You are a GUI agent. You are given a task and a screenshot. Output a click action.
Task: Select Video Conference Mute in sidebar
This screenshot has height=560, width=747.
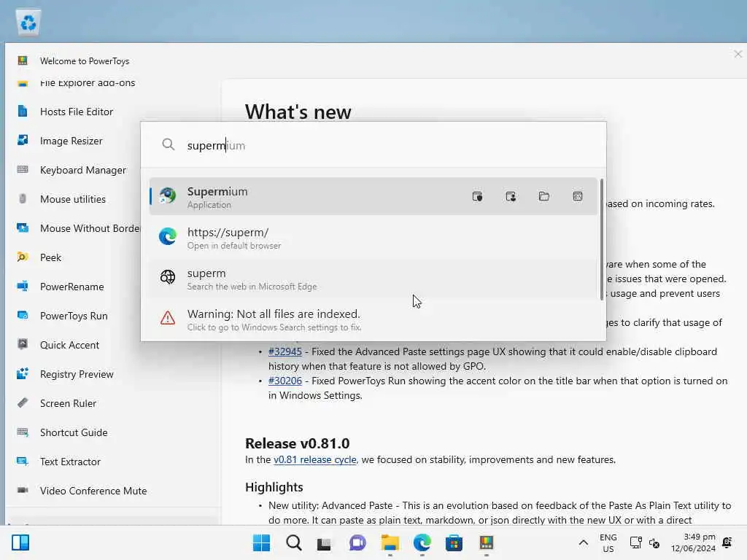point(93,491)
